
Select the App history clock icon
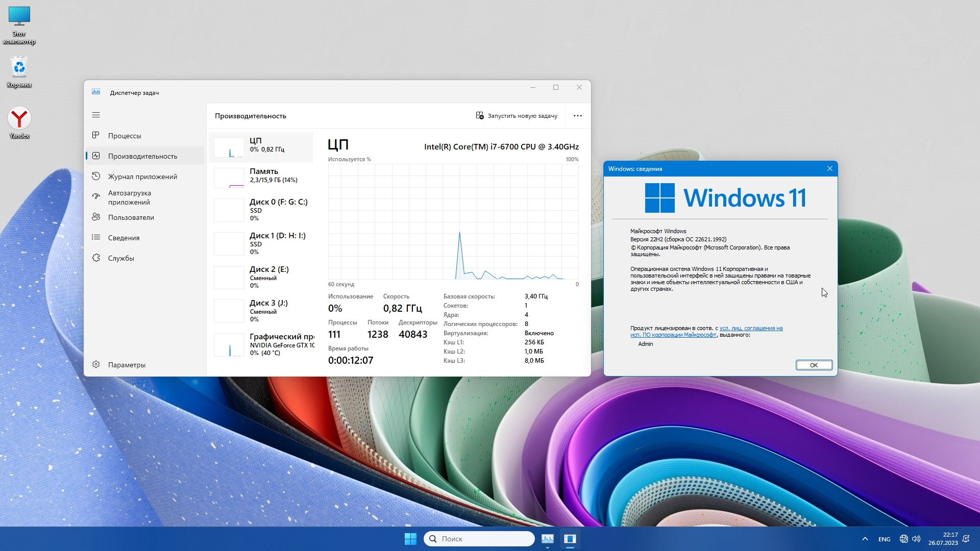click(x=96, y=176)
